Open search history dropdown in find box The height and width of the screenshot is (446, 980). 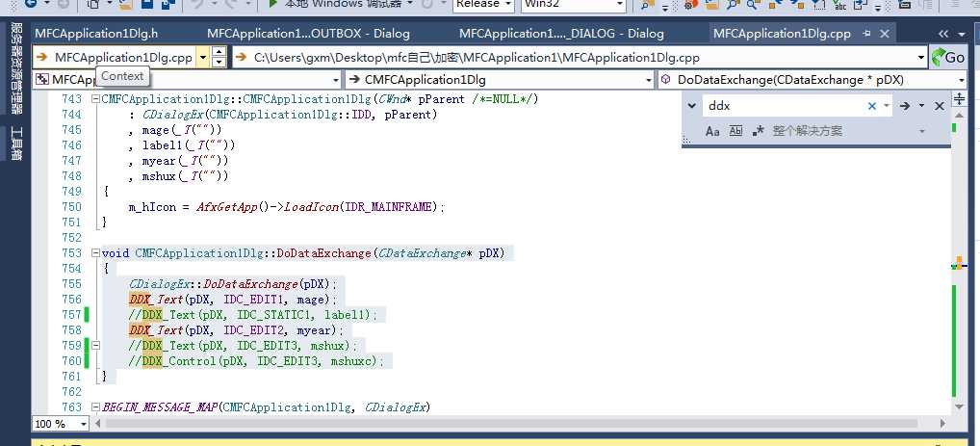[887, 106]
